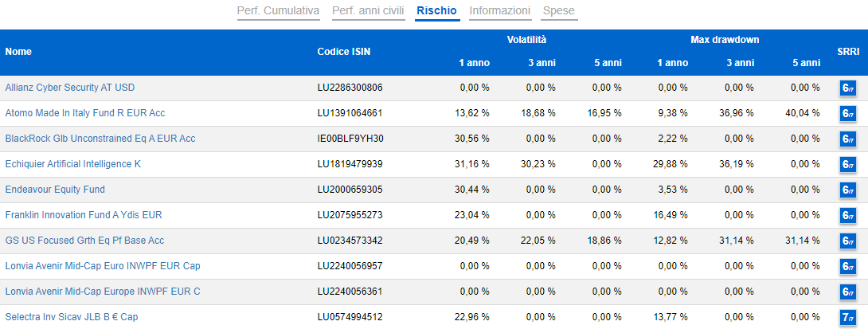Viewport: 868px width, 329px height.
Task: Open Echiquier Artificial Intelligence K link
Action: [x=73, y=164]
